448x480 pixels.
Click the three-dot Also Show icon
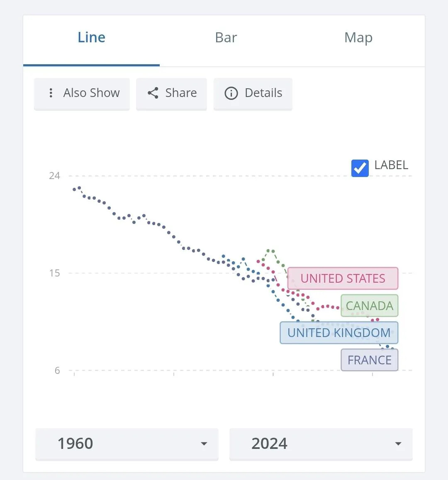point(51,93)
